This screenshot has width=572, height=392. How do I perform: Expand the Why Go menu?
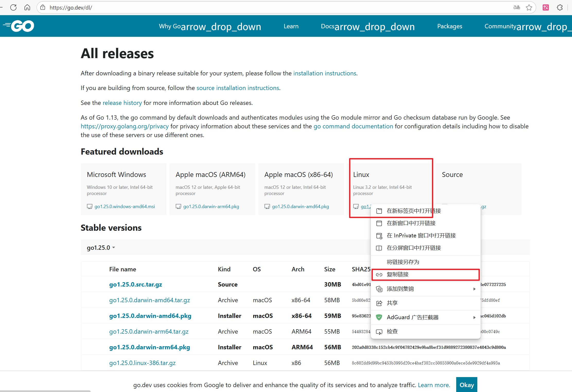210,26
